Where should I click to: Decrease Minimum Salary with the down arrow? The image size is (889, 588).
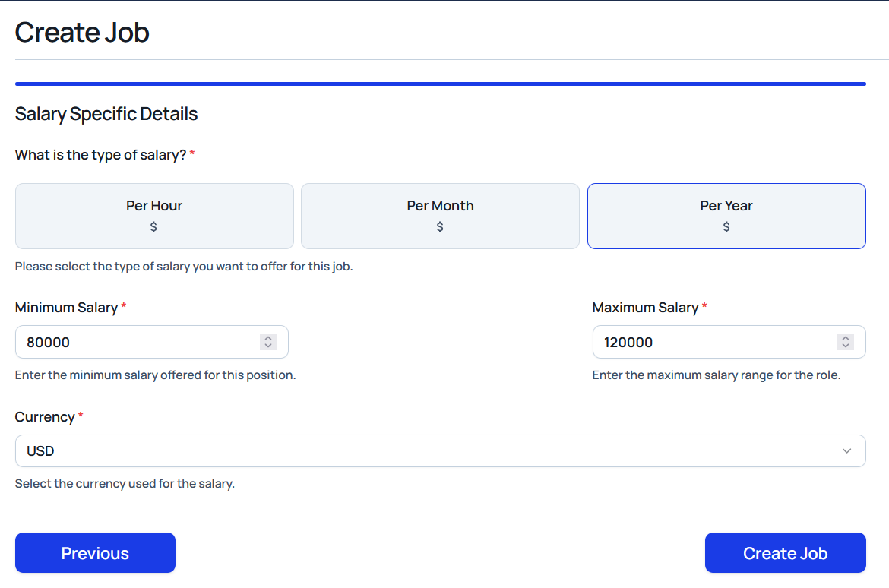pyautogui.click(x=268, y=346)
